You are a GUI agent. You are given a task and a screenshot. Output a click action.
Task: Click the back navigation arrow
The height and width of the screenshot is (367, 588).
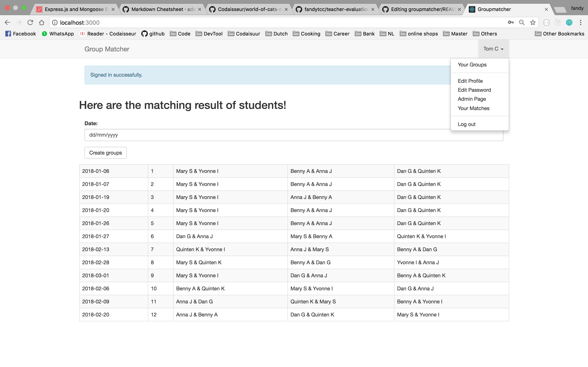click(x=7, y=23)
